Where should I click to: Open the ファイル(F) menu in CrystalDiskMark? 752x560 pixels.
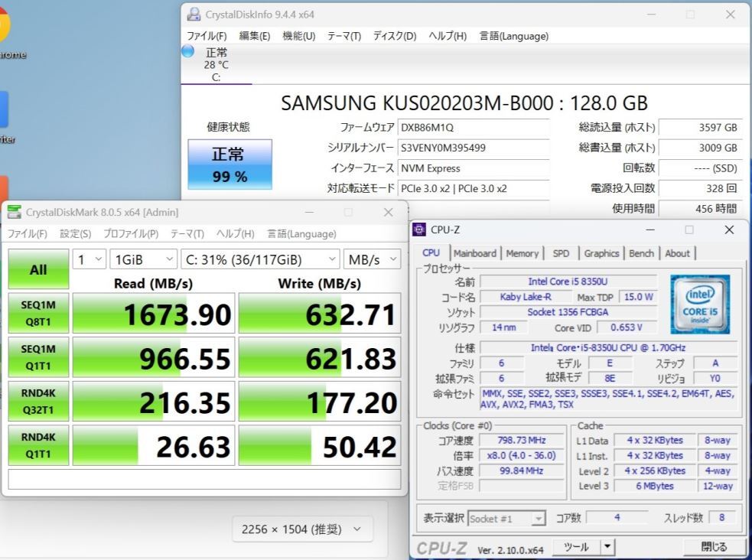tap(28, 233)
